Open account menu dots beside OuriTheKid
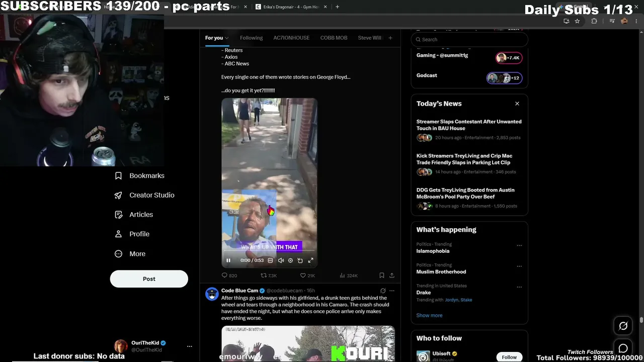Image resolution: width=644 pixels, height=362 pixels. tap(190, 346)
